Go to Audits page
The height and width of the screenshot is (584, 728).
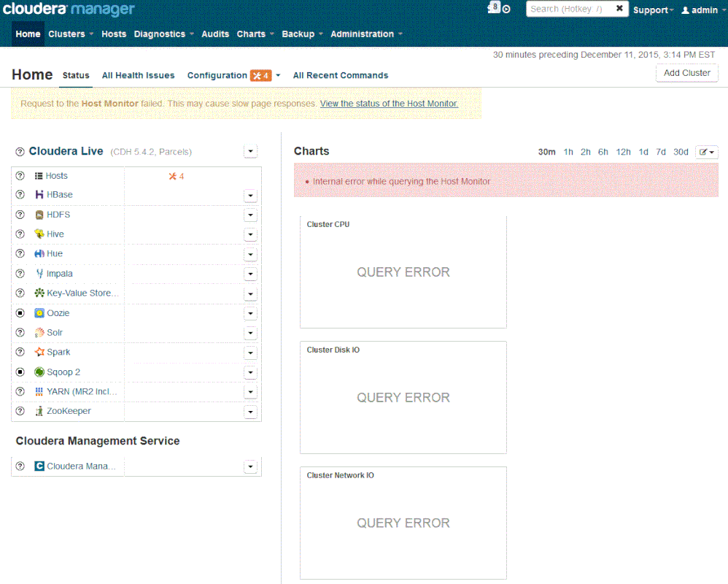pyautogui.click(x=215, y=34)
